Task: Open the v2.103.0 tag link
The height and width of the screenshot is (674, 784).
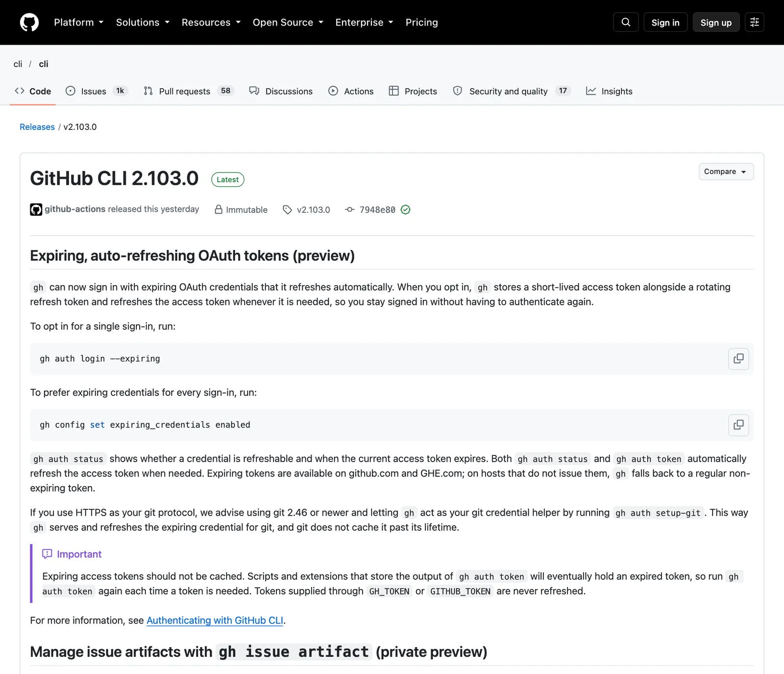Action: (314, 210)
